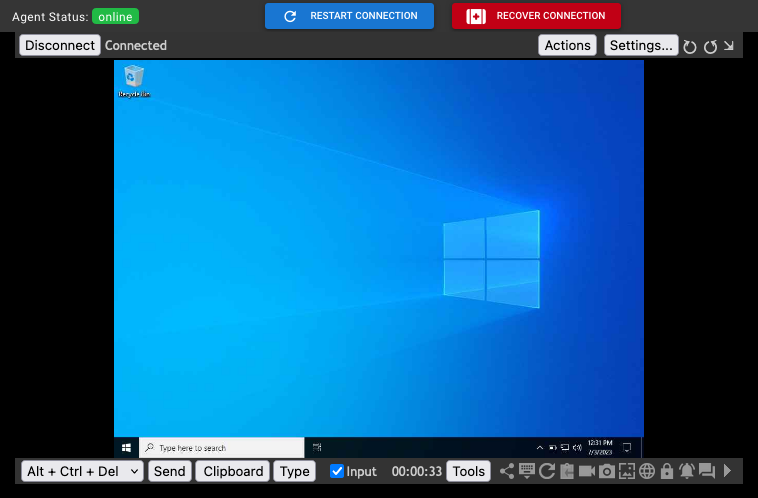Screen dimensions: 758x498
Task: Click the battery icon in system tray
Action: (553, 448)
